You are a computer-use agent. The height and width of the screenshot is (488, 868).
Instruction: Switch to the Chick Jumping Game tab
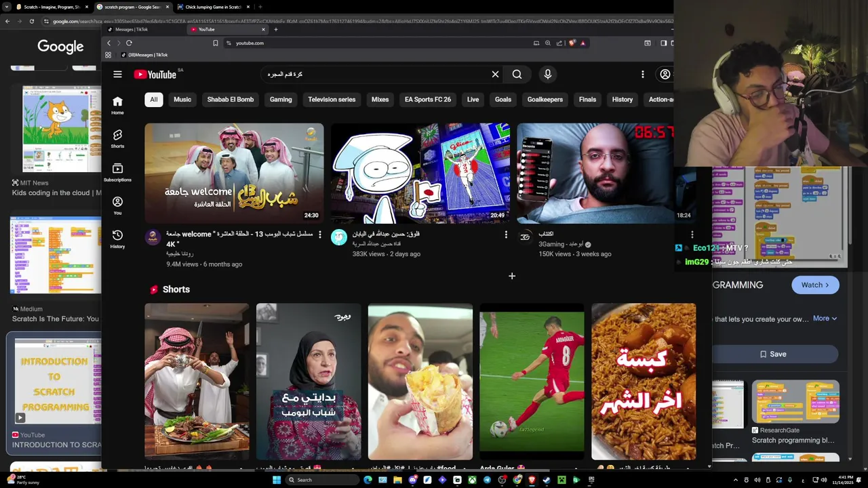click(214, 7)
